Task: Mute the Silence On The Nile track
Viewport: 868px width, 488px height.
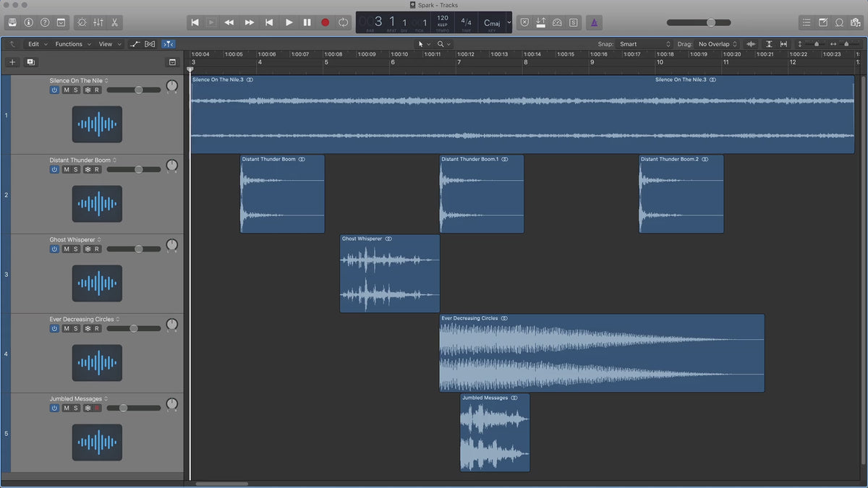Action: click(x=67, y=90)
